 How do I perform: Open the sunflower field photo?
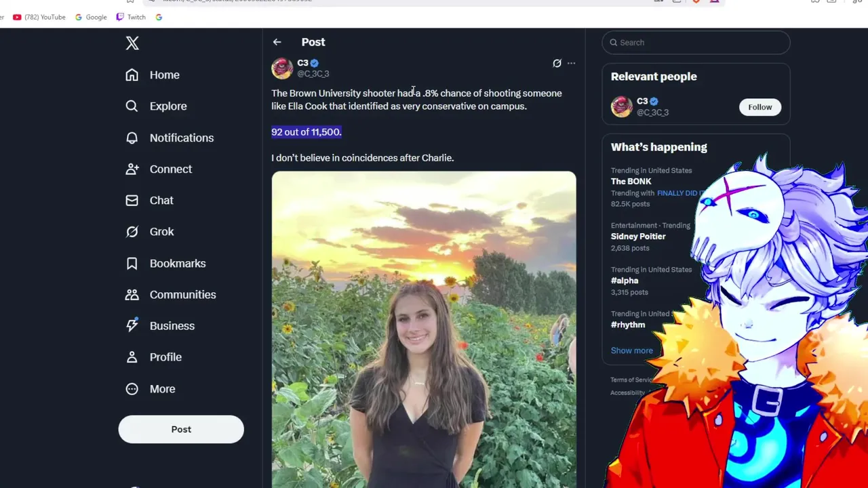tap(424, 329)
